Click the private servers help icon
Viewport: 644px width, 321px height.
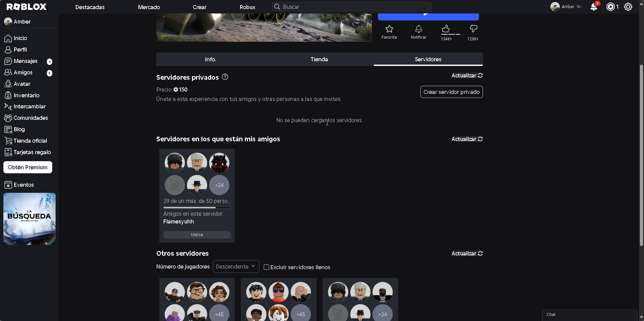click(x=225, y=77)
